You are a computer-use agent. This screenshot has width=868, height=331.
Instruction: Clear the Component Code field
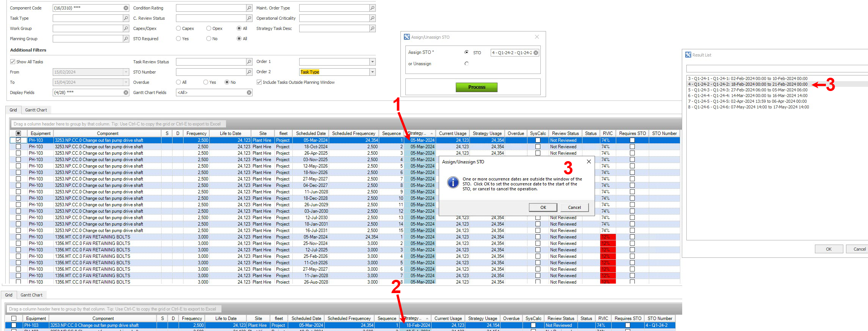tap(126, 8)
